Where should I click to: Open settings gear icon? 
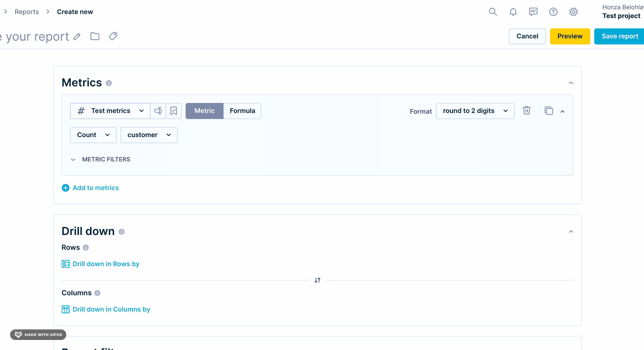(573, 12)
